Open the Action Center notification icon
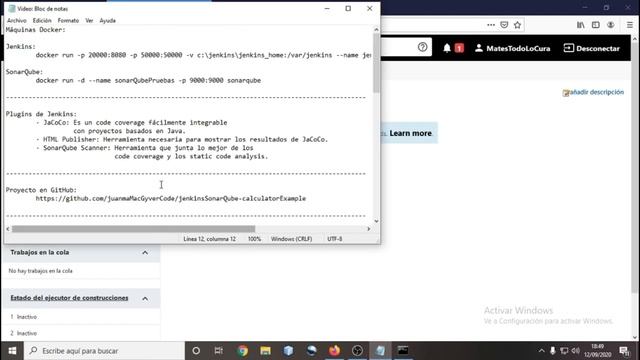The image size is (640, 360). coord(624,351)
